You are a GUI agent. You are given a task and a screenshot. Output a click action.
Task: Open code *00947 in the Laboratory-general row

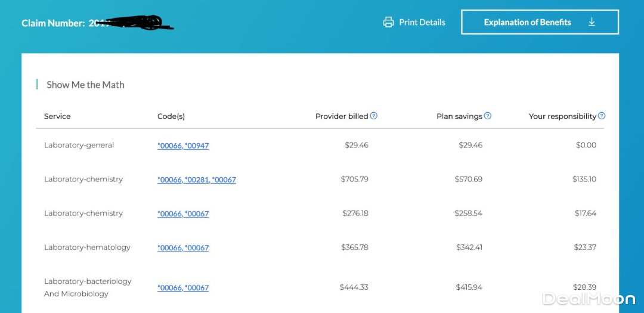pos(197,145)
